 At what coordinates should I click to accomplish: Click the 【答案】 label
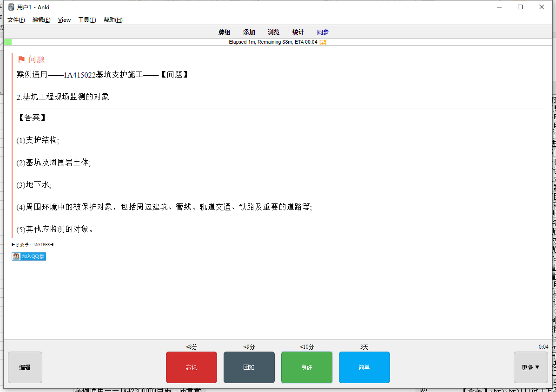pos(32,118)
